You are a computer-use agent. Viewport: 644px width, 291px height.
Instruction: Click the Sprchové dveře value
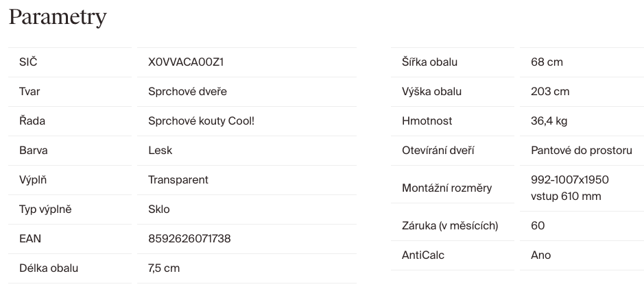click(x=187, y=92)
